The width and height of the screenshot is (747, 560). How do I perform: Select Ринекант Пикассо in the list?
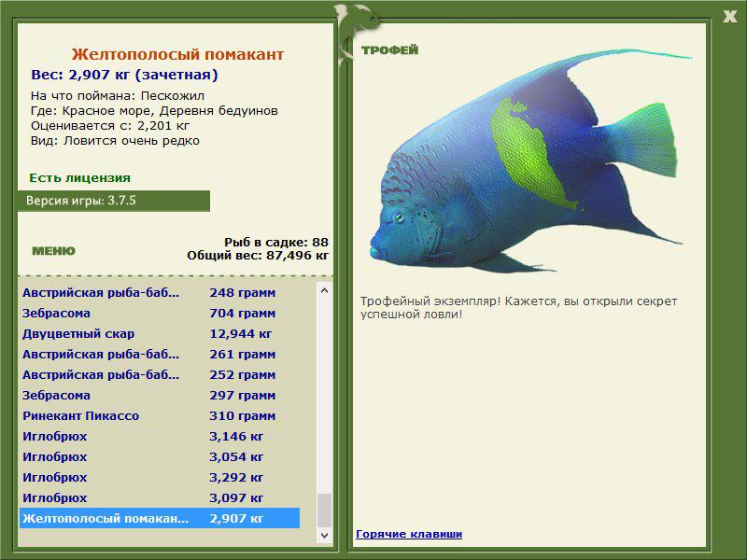pos(160,415)
